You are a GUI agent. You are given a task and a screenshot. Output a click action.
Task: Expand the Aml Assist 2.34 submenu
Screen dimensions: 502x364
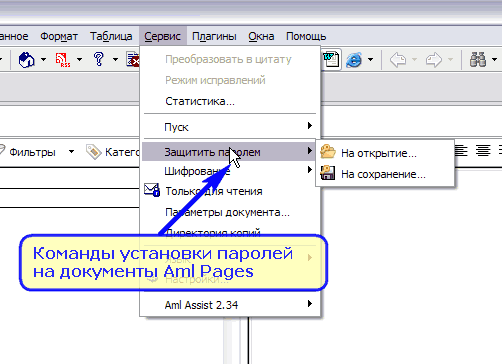point(229,304)
